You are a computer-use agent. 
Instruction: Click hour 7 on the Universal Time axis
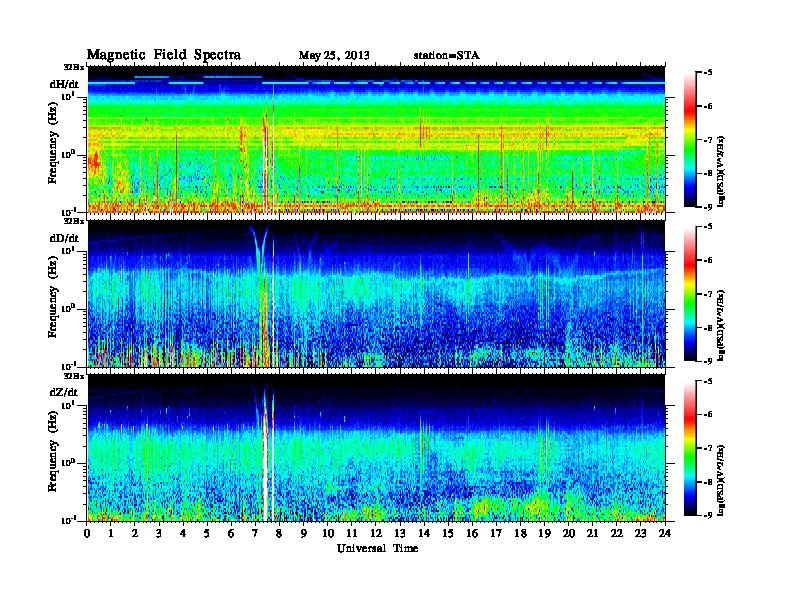pyautogui.click(x=255, y=533)
